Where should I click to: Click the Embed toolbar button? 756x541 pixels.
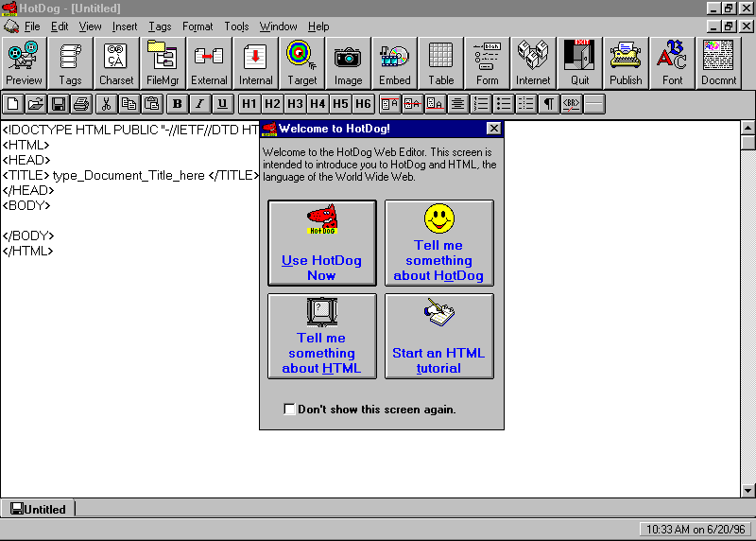pyautogui.click(x=394, y=63)
